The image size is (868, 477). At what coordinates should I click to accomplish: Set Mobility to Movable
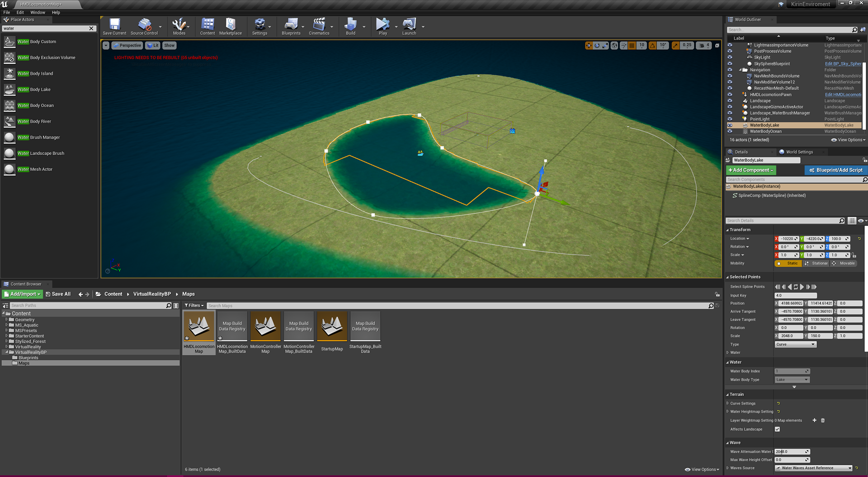pos(844,264)
